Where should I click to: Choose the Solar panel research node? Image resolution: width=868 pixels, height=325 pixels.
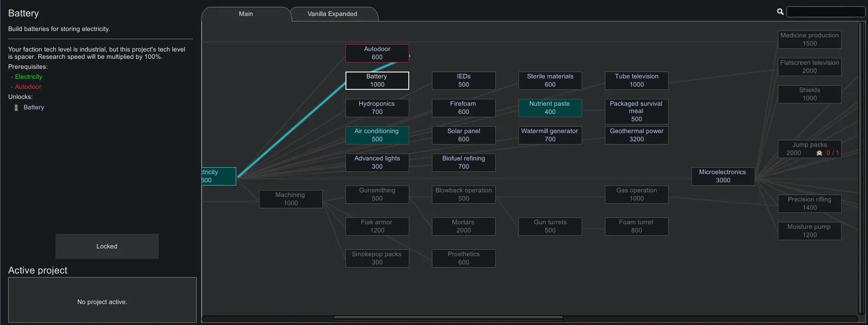point(463,135)
